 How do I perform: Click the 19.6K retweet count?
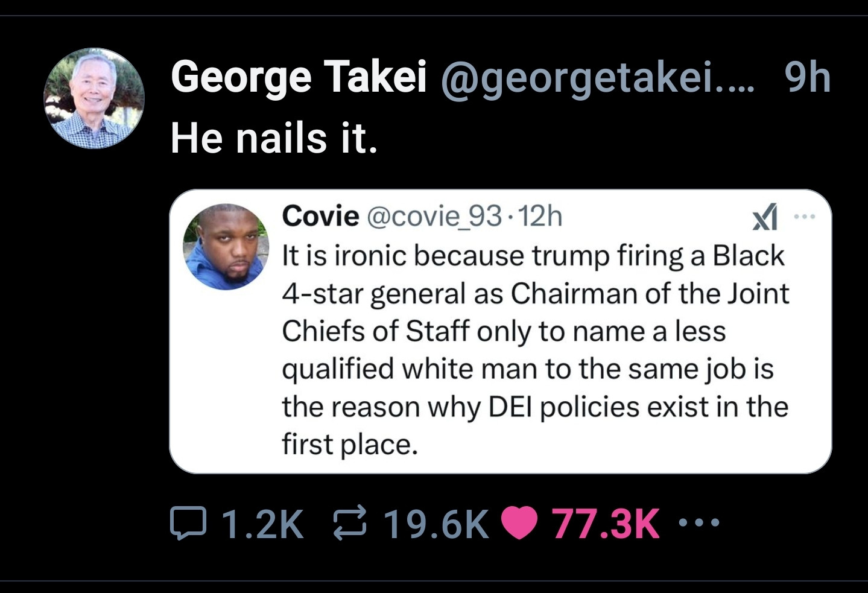point(436,523)
